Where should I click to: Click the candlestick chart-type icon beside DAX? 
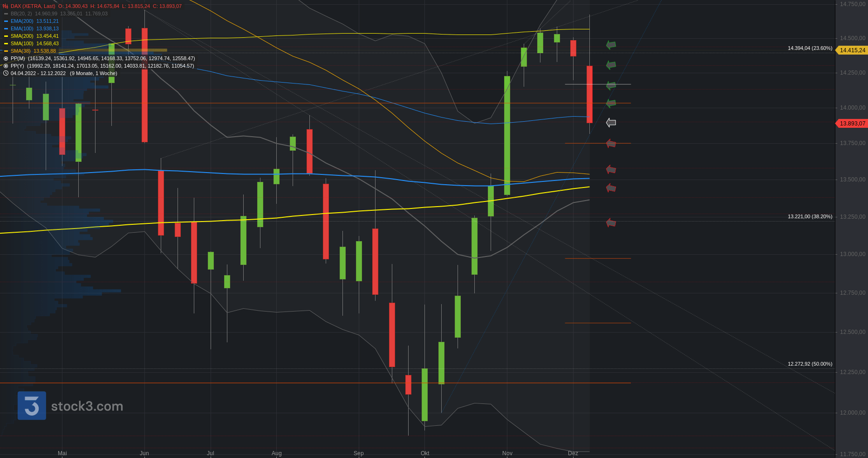[x=6, y=6]
